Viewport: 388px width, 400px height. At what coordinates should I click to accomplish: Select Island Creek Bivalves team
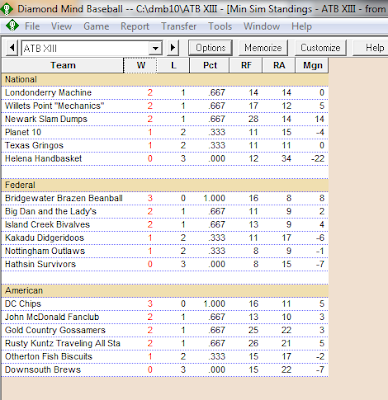(x=165, y=225)
